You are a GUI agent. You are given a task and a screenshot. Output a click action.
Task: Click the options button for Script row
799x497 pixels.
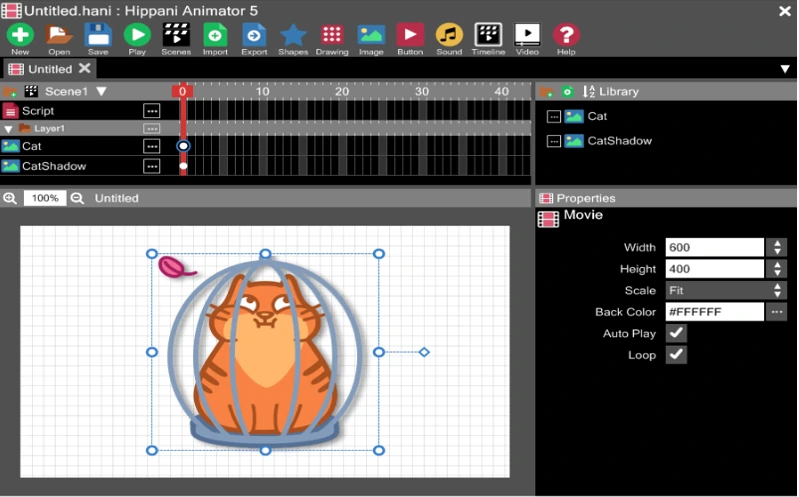click(152, 111)
